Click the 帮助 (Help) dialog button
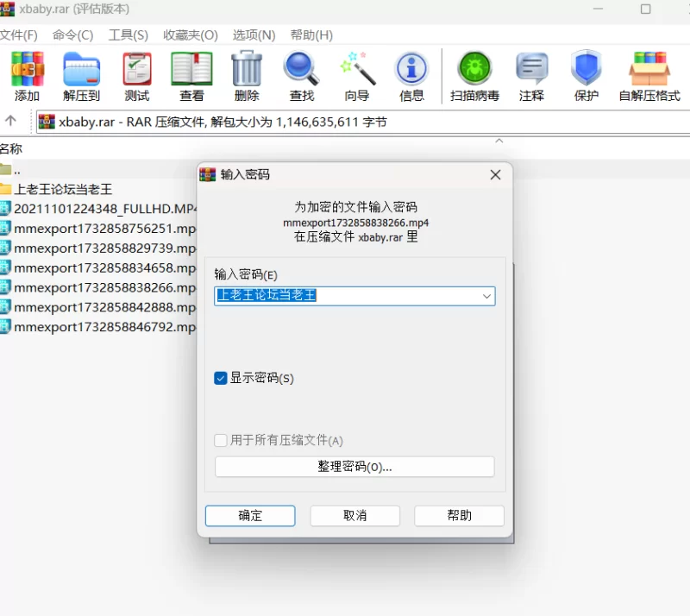 click(x=459, y=516)
